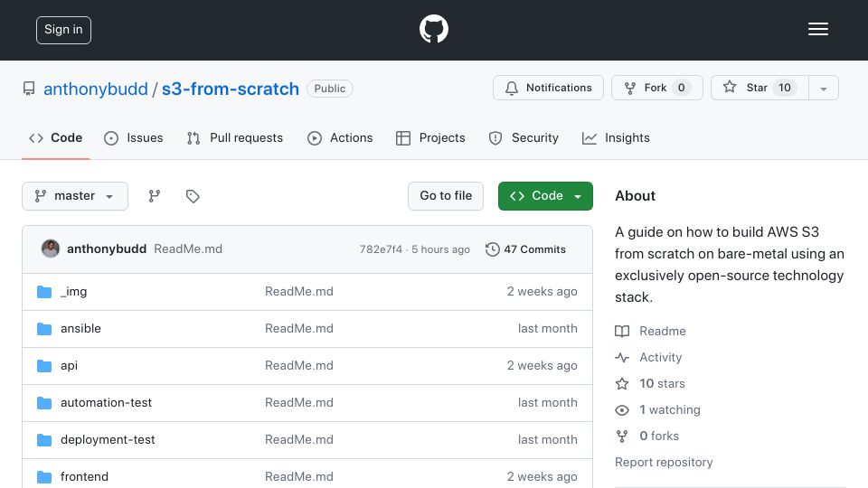Click the commit history clock icon
The image size is (868, 488).
492,249
